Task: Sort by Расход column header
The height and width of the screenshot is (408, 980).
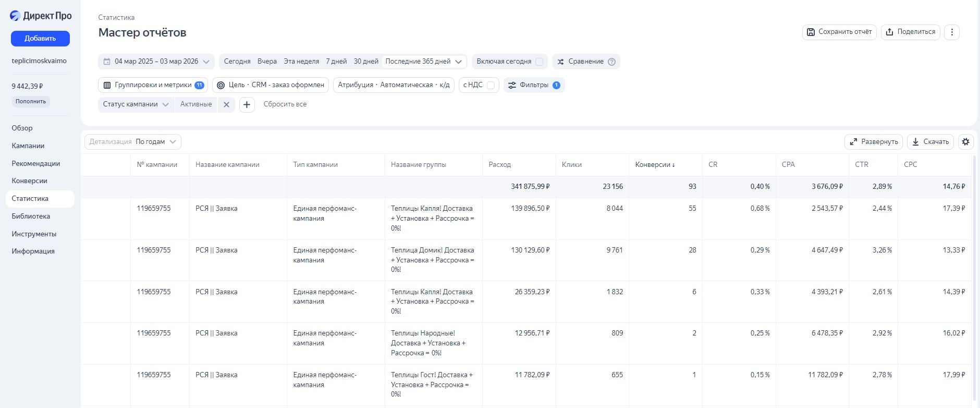Action: [x=500, y=165]
